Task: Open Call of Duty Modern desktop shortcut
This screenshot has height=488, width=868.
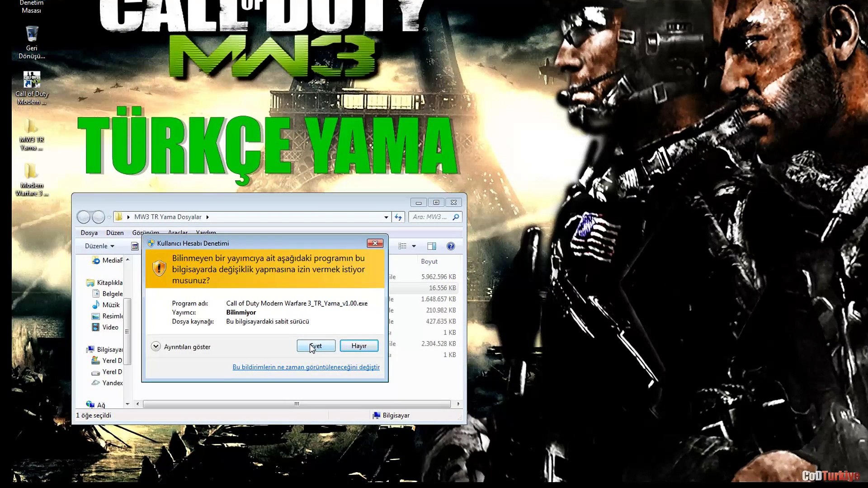Action: tap(32, 80)
